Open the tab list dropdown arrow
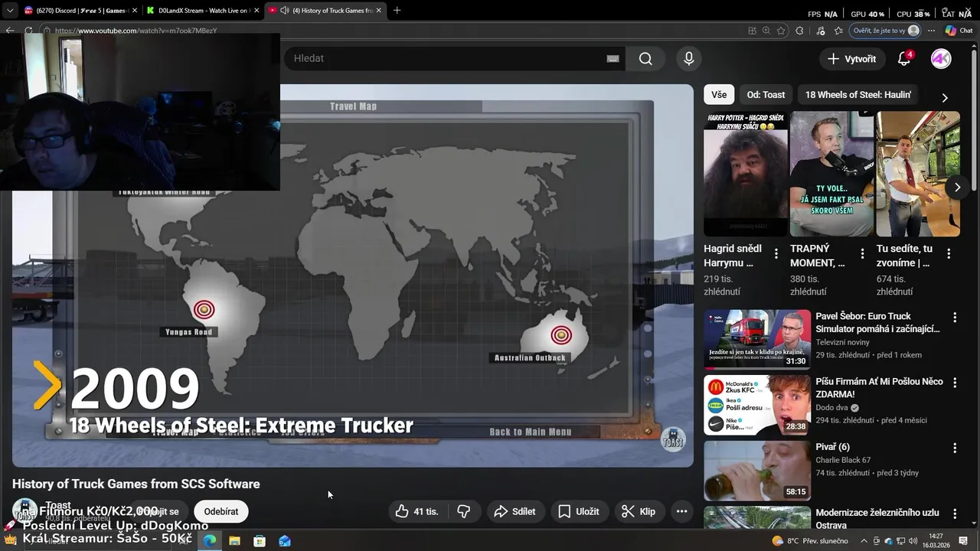The width and height of the screenshot is (980, 551). point(9,11)
